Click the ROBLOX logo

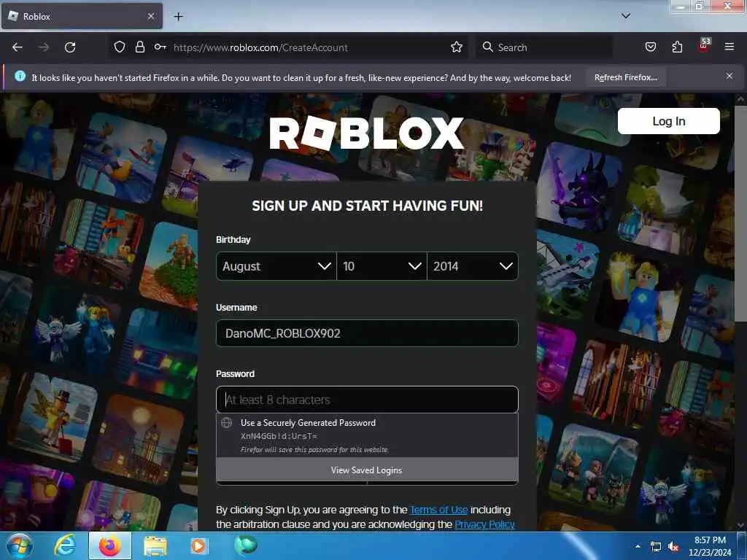[366, 133]
